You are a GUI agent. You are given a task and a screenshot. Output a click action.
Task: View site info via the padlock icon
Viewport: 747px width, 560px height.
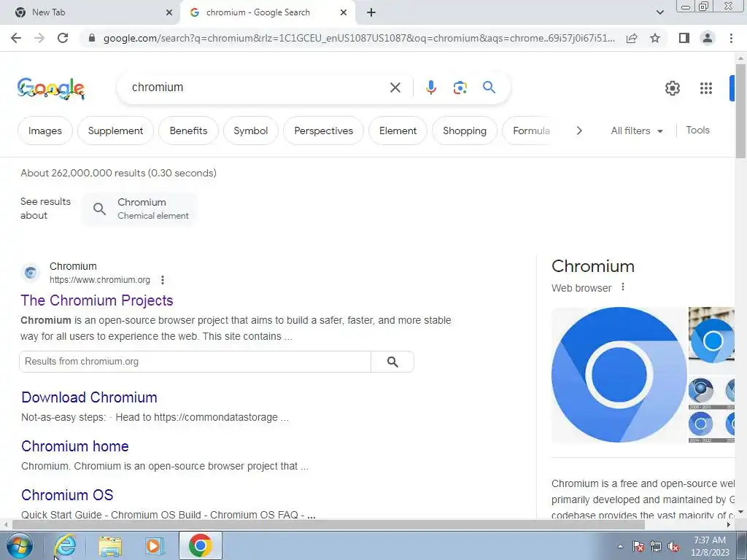tap(92, 38)
